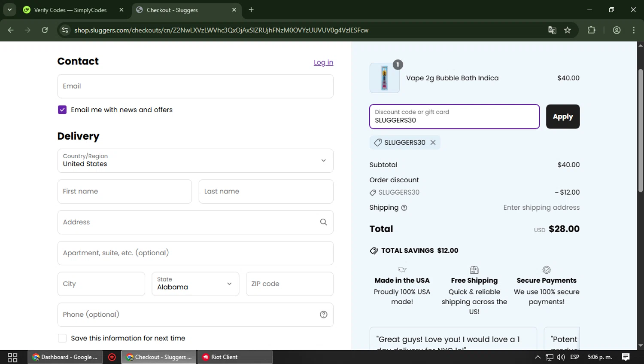The image size is (644, 364).
Task: Click the Shipping info question mark icon
Action: pyautogui.click(x=404, y=208)
